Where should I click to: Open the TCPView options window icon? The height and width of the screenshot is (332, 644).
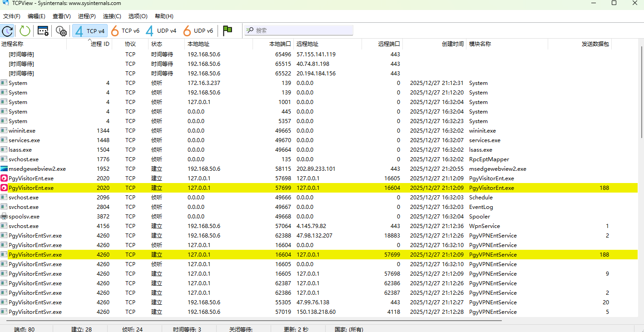pos(43,31)
